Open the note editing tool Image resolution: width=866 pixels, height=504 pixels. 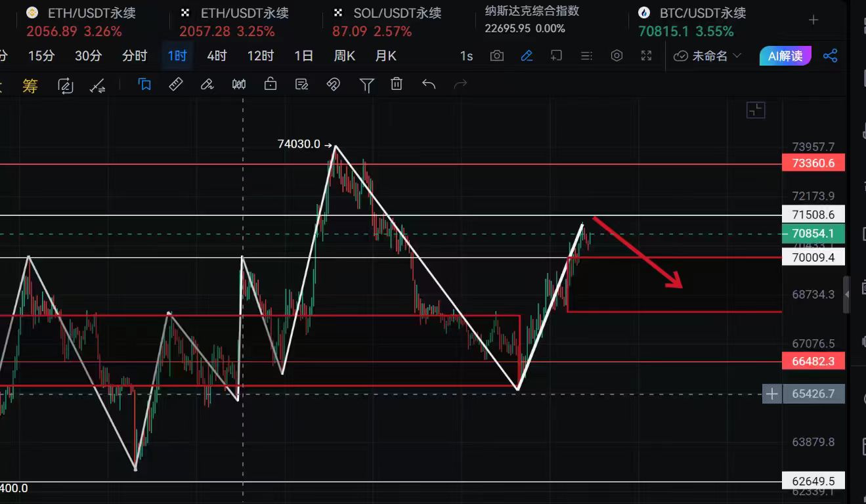click(302, 85)
